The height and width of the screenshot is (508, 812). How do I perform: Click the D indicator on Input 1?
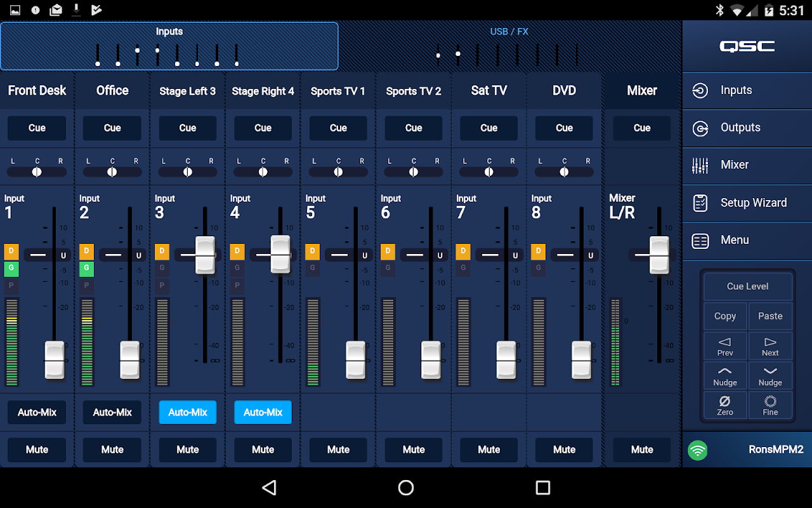(x=11, y=251)
